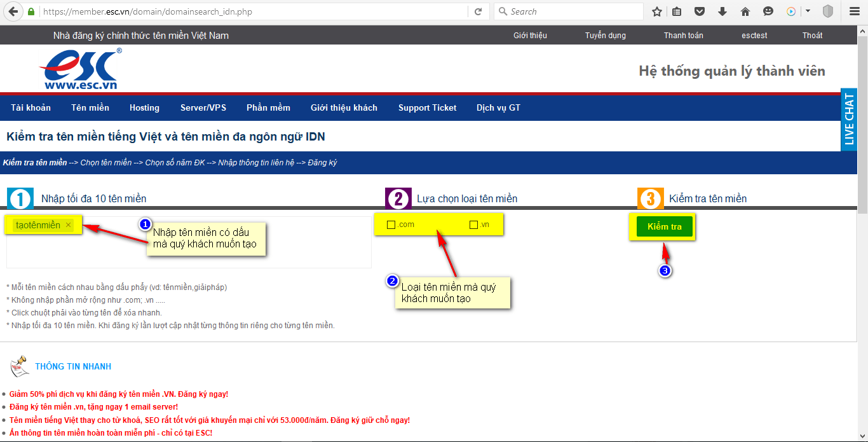Open the Firefox hamburger menu
This screenshot has width=868, height=442.
pos(855,11)
